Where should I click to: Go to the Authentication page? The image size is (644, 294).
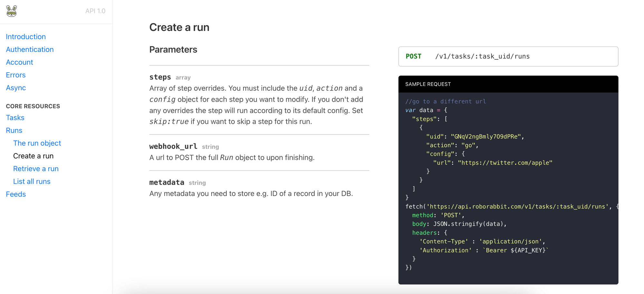30,50
